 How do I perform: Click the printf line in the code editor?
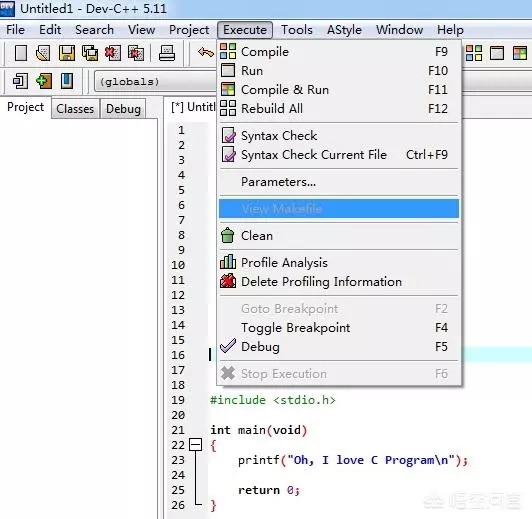point(353,460)
